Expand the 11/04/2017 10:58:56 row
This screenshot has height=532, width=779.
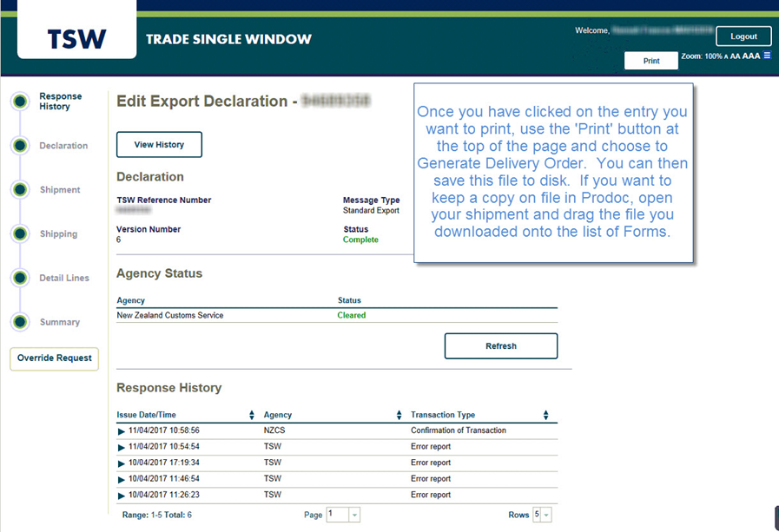click(121, 431)
